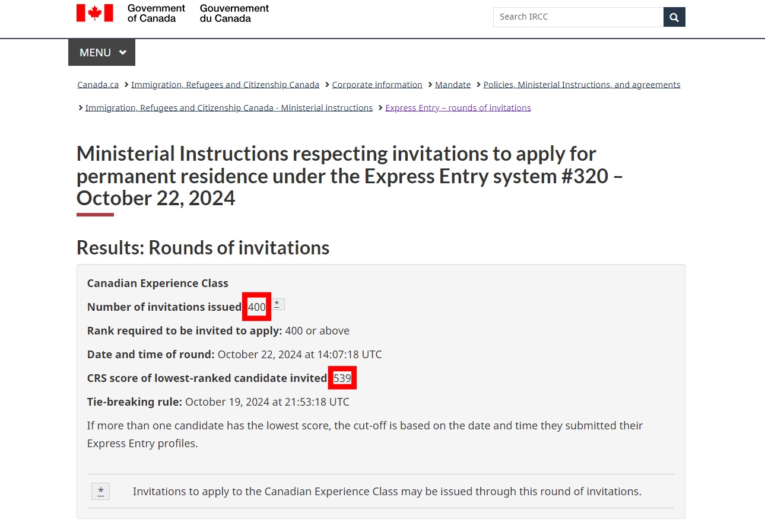Focus the Search IRCC input field
The width and height of the screenshot is (765, 532).
[x=578, y=17]
